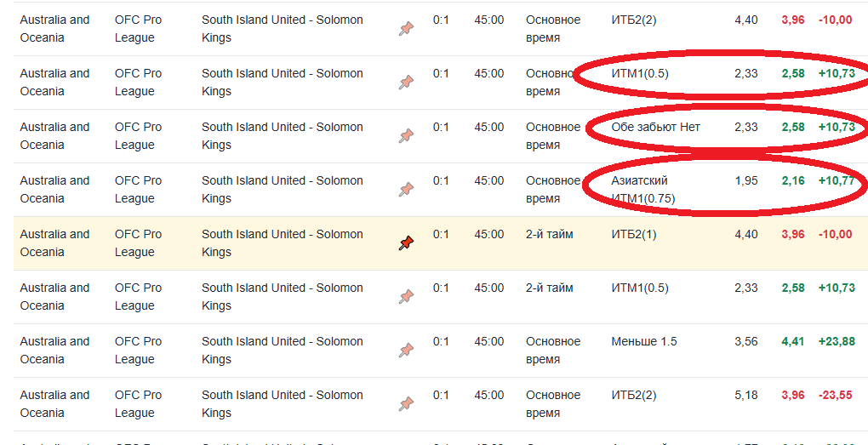The image size is (868, 445).
Task: Pin the 2-й тайм ИТМ1(0.5) row
Action: pyautogui.click(x=406, y=297)
